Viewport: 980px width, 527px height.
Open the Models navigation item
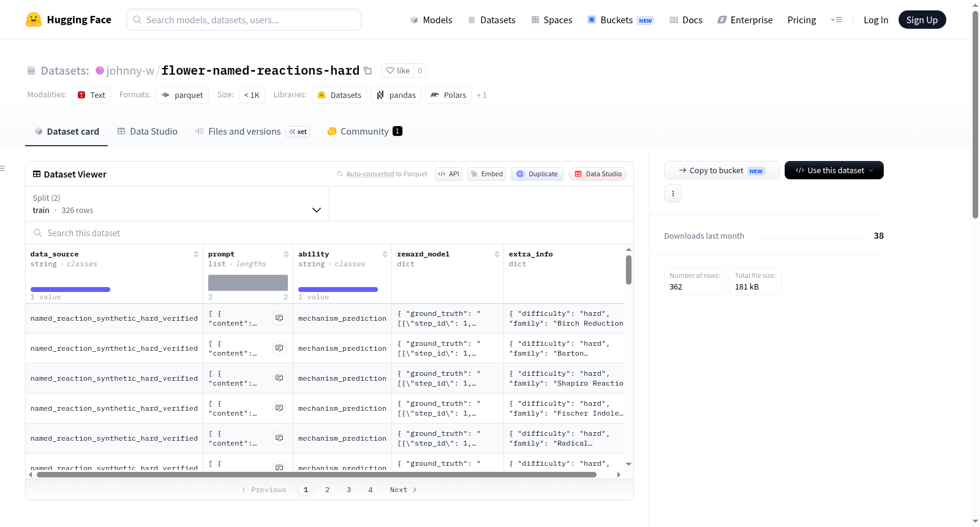[431, 20]
